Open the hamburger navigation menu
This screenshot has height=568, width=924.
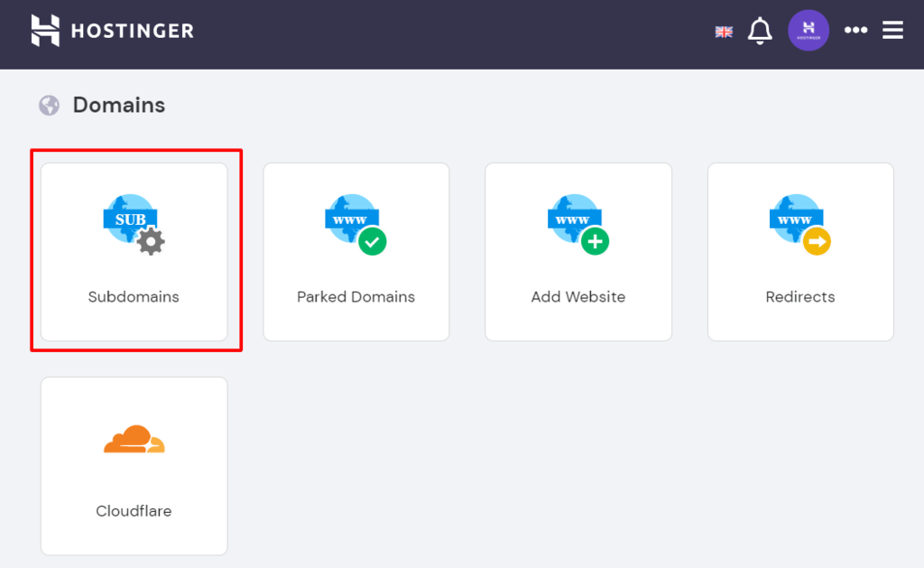click(892, 30)
